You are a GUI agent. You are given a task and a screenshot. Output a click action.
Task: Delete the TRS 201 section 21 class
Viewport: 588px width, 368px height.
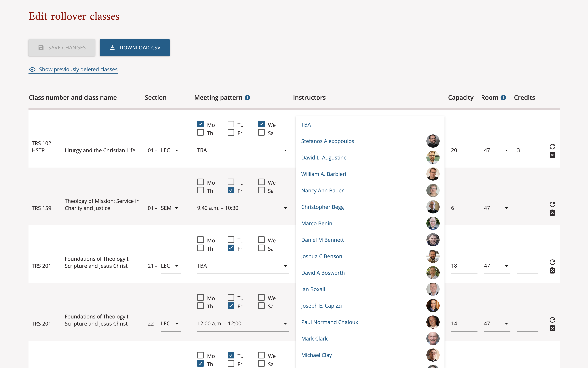pos(552,271)
